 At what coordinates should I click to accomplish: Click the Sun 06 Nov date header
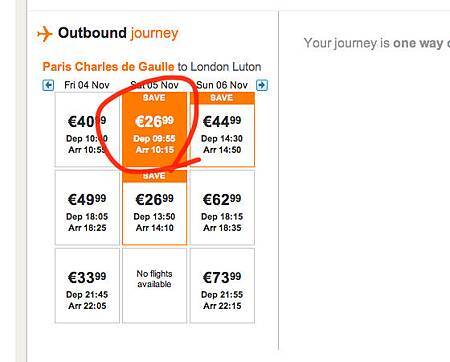(x=222, y=85)
